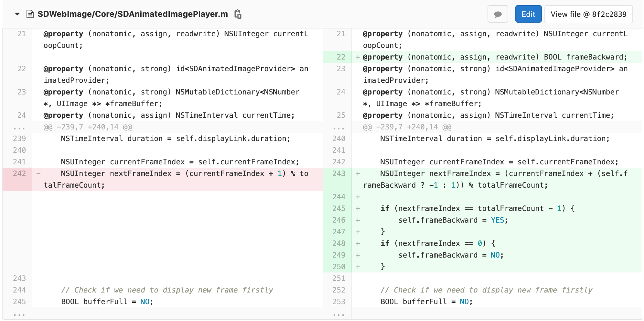This screenshot has height=321, width=644.
Task: Click the copy file path icon
Action: (x=239, y=14)
